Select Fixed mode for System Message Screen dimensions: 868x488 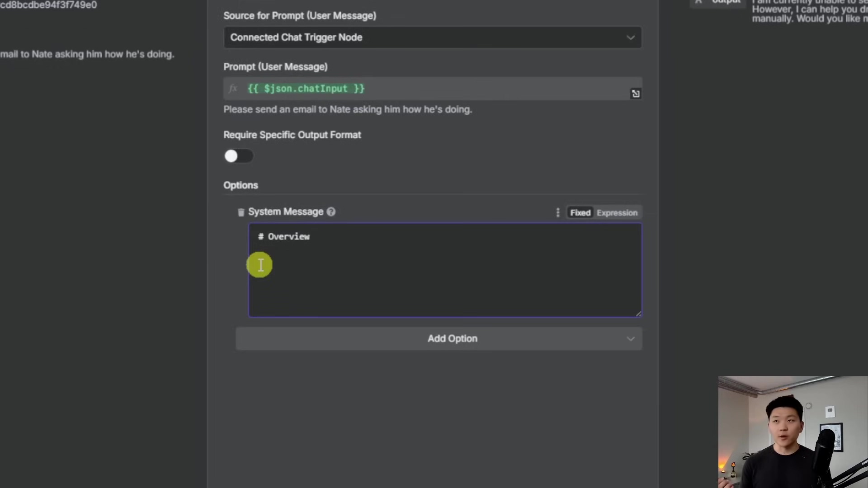(x=580, y=212)
